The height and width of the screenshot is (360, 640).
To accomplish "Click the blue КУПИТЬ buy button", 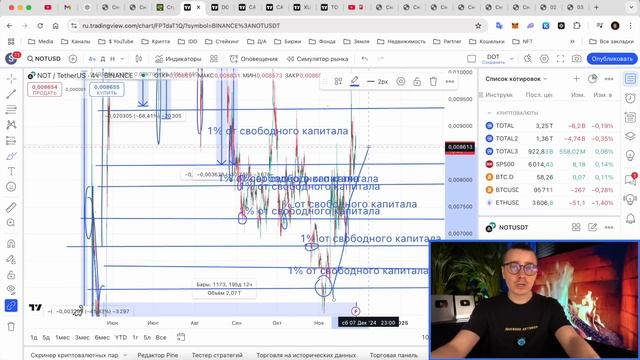I will coord(107,90).
